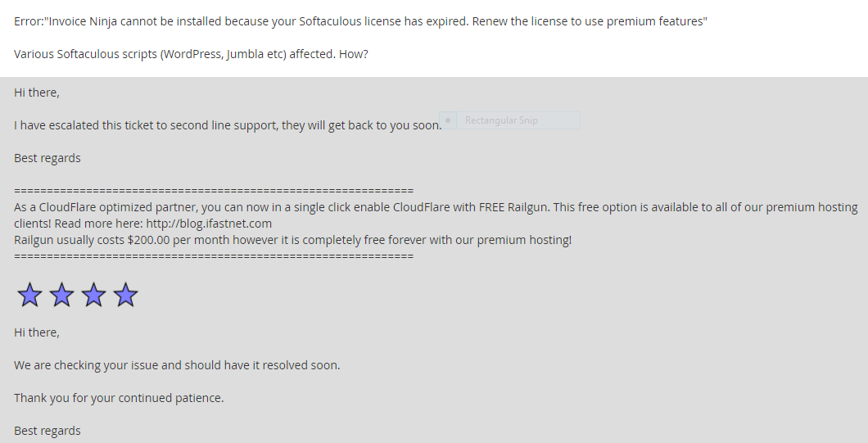Click the first 'Hi there,' greeting
This screenshot has width=868, height=443.
click(37, 93)
